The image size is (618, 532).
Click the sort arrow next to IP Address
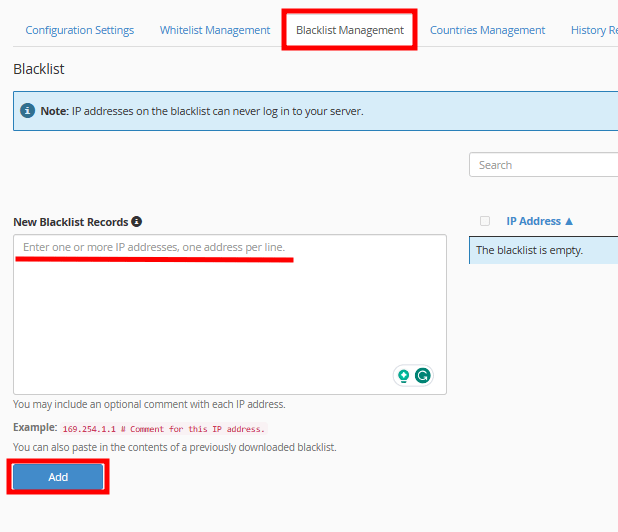pos(569,221)
